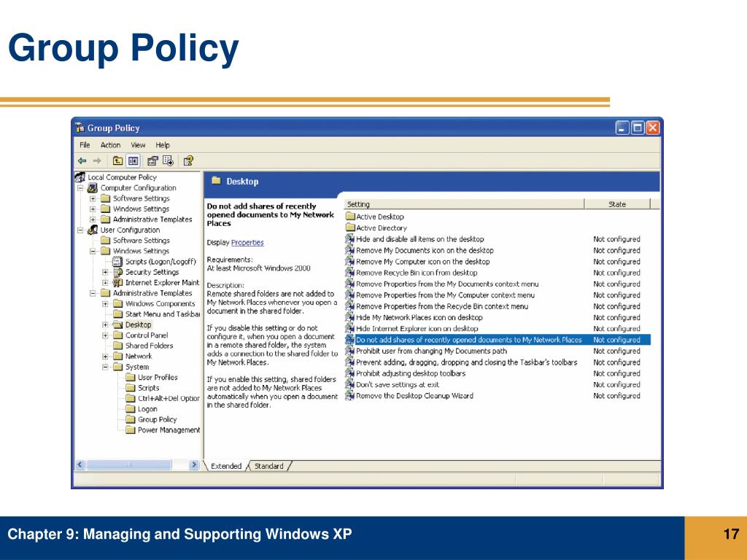Click the Power Management folder icon
The height and width of the screenshot is (560, 747).
(x=131, y=430)
